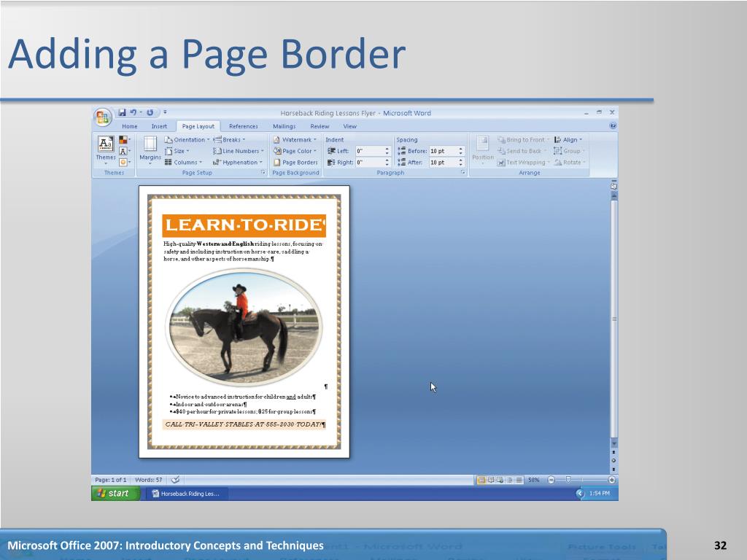Click the Spacing After field
The image size is (747, 560).
pyautogui.click(x=443, y=163)
